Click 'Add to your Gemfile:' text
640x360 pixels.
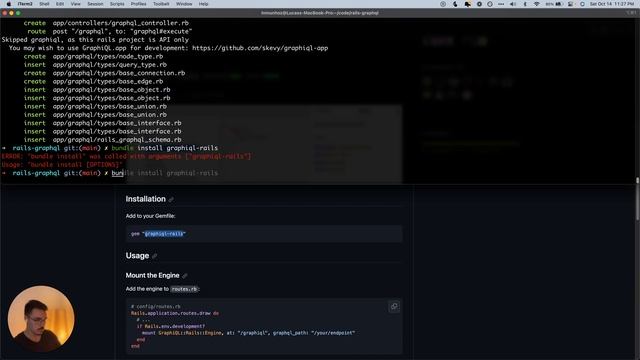(x=150, y=216)
